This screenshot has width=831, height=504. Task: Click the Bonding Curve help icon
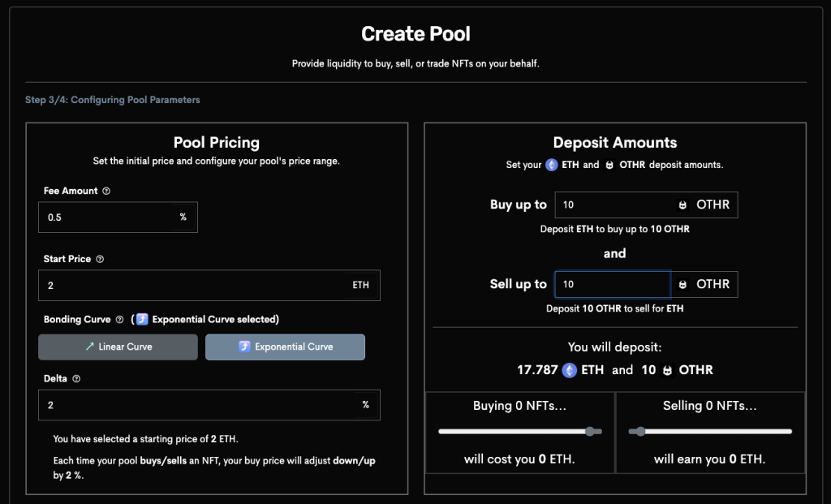[119, 320]
